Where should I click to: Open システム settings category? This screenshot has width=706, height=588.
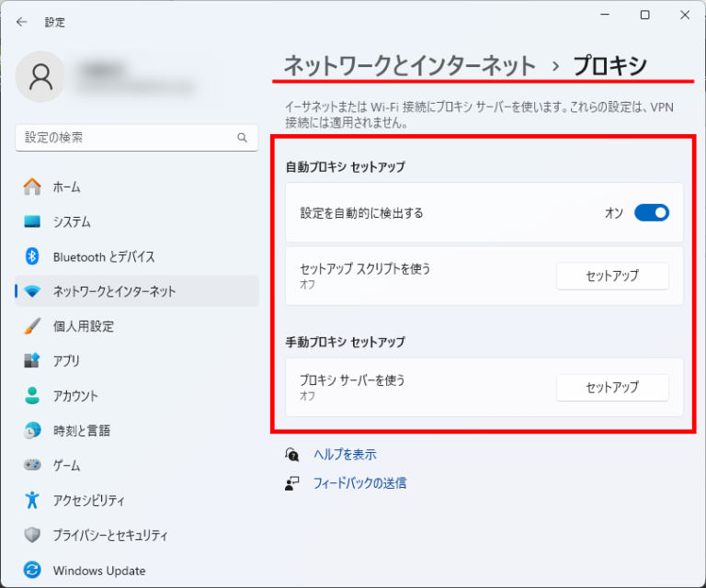point(137,221)
